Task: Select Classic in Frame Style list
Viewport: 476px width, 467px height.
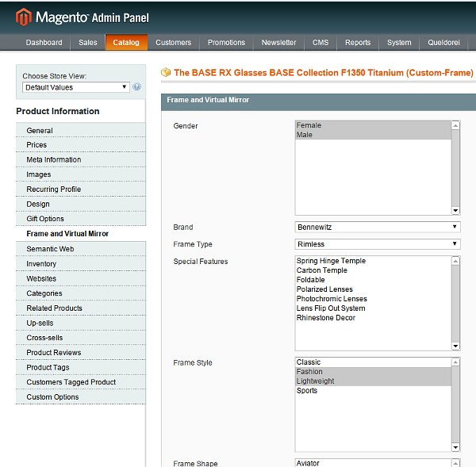Action: click(x=373, y=362)
